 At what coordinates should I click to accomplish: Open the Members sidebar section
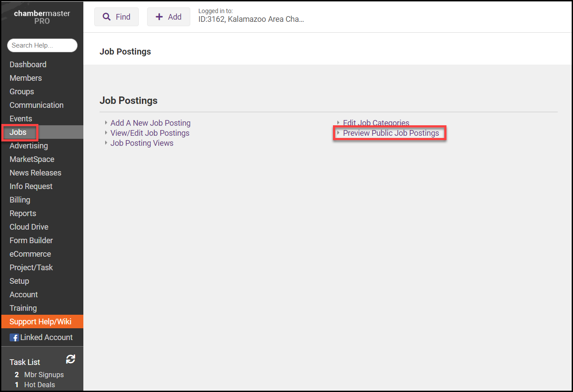click(x=26, y=78)
